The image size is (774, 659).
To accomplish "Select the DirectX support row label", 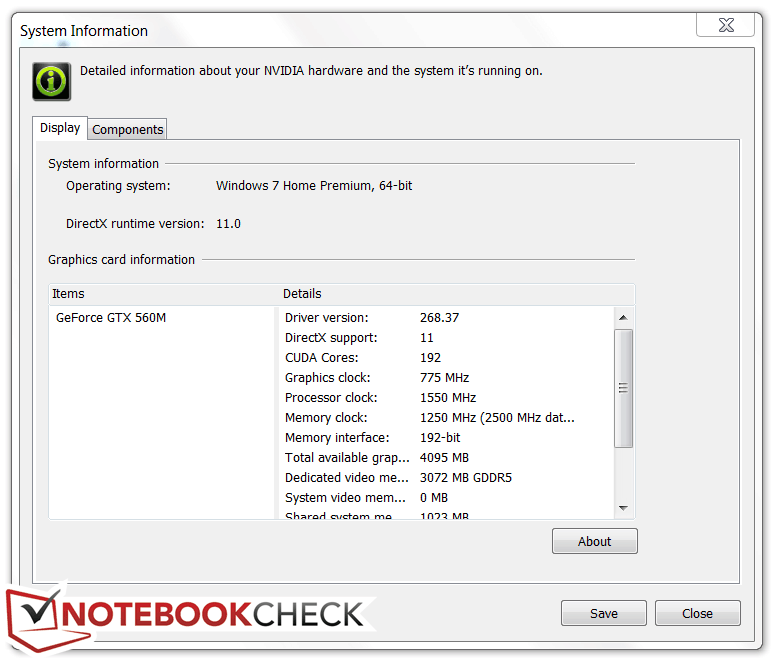I will pyautogui.click(x=331, y=338).
